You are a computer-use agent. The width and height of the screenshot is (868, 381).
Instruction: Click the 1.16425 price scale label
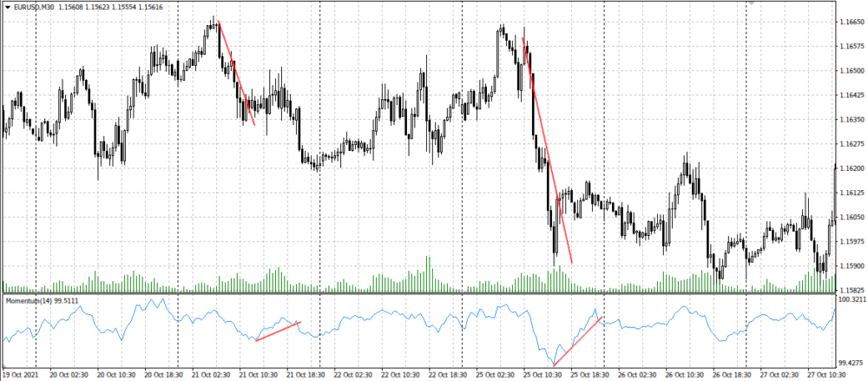(x=850, y=95)
